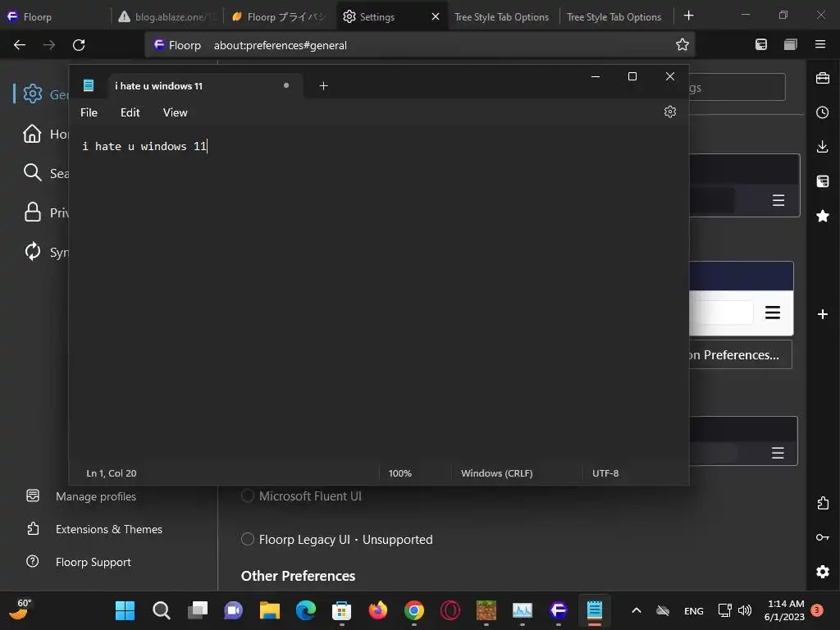Open history sidebar clock icon
Viewport: 840px width, 630px height.
(x=822, y=112)
